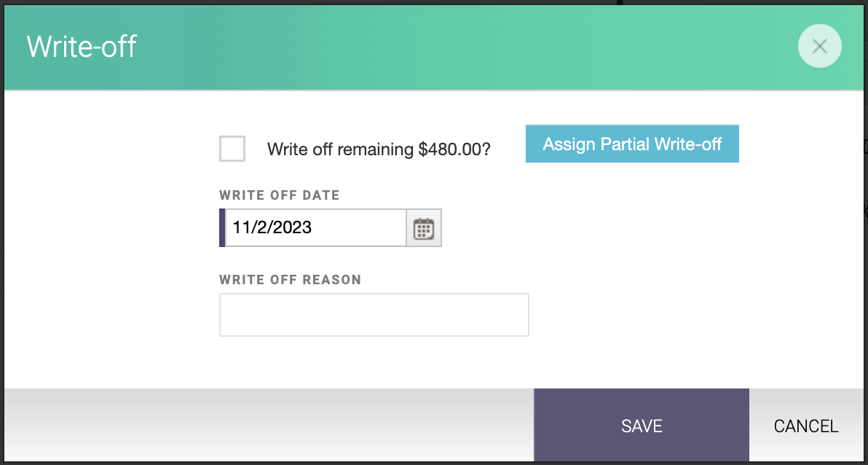Close the Write-off dialog with the X
The image size is (868, 465).
pos(819,46)
